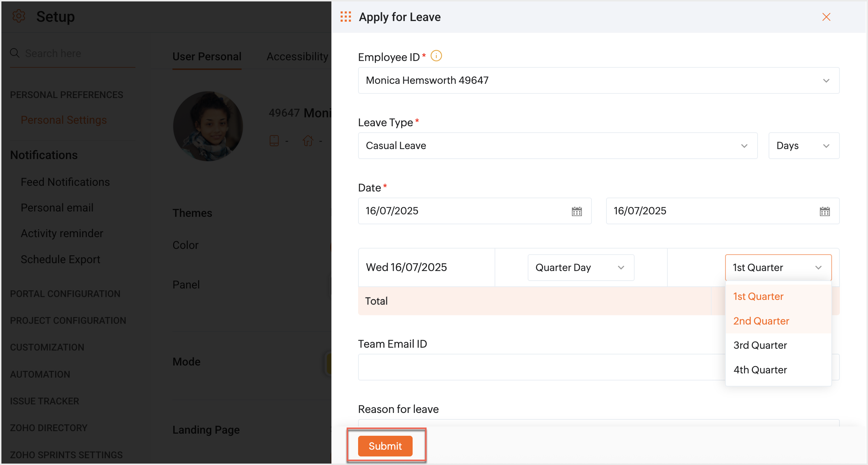This screenshot has width=868, height=465.
Task: Choose the 3rd Quarter option
Action: click(x=760, y=345)
